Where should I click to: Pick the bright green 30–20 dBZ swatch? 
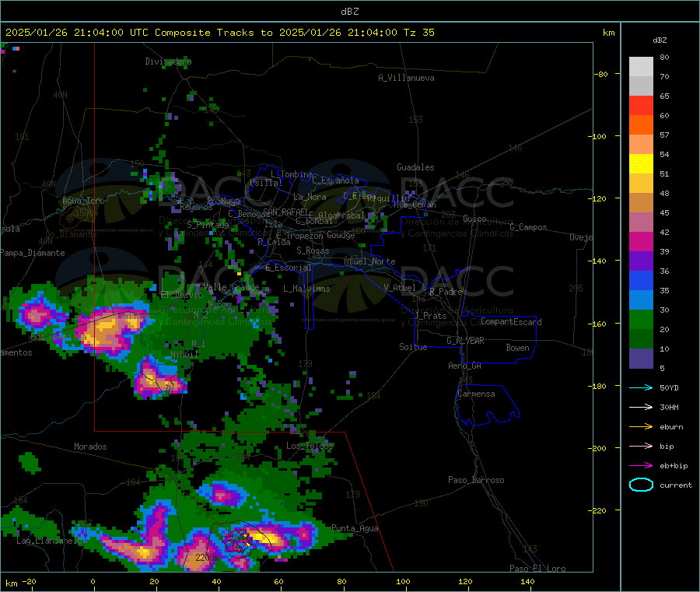641,319
